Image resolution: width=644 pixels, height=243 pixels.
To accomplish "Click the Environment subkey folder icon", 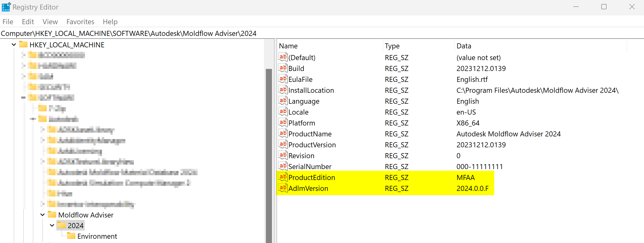I will (71, 236).
